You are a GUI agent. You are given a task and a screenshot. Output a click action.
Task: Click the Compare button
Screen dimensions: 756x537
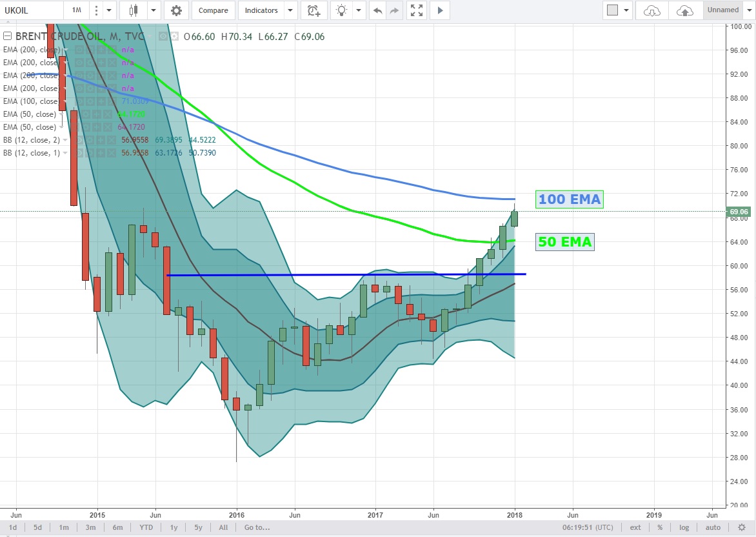(x=213, y=10)
